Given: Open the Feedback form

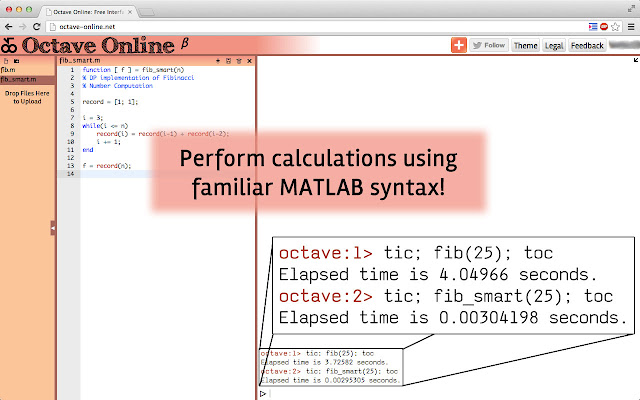Looking at the screenshot, I should [587, 45].
